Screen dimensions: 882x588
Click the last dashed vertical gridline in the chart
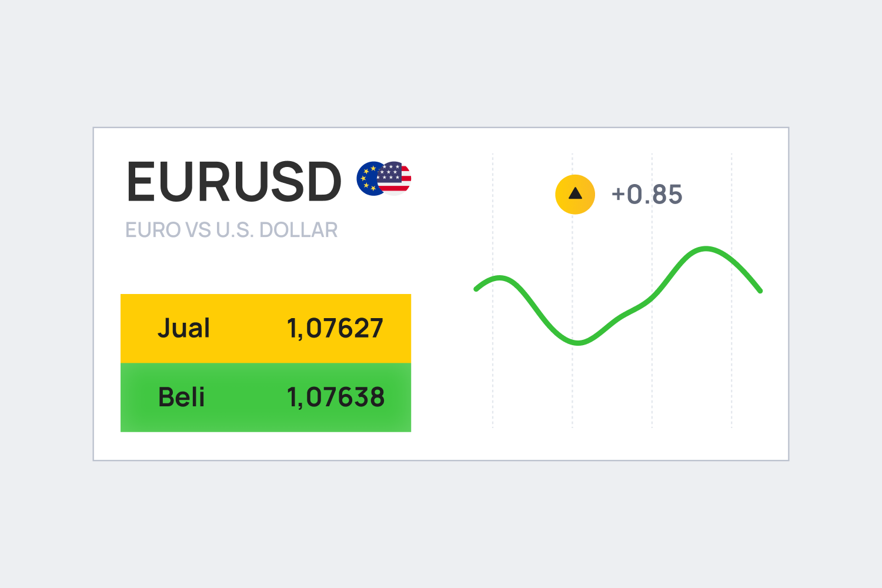(731, 291)
